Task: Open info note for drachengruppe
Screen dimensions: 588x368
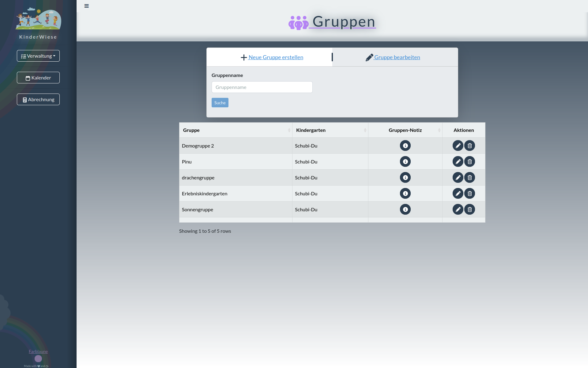Action: coord(405,178)
